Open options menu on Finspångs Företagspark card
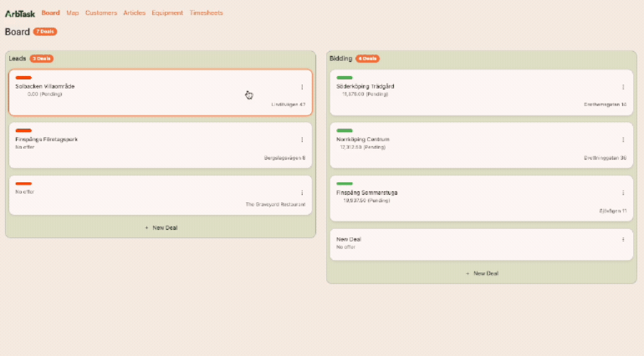This screenshot has width=644, height=356. pyautogui.click(x=302, y=140)
